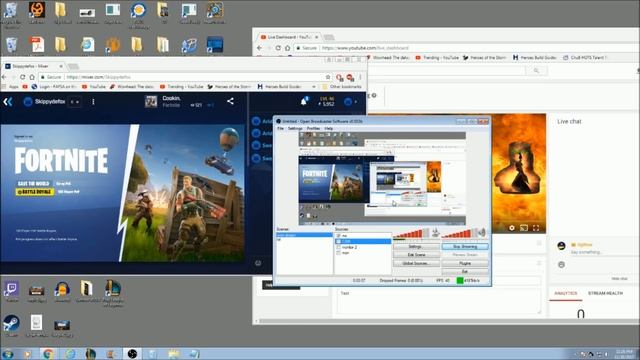Open Twitch desktop shortcut

point(11,291)
